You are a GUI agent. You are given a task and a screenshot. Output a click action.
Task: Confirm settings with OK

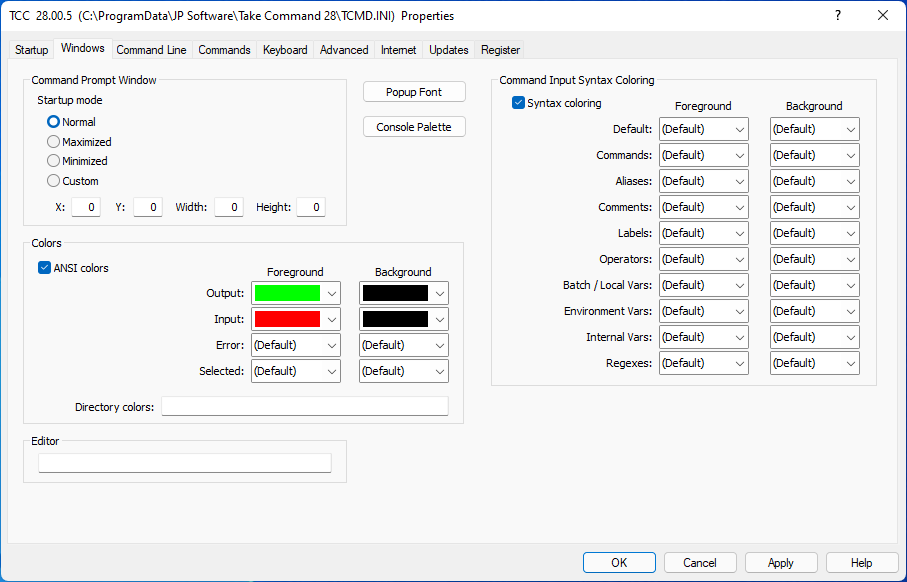[x=619, y=562]
